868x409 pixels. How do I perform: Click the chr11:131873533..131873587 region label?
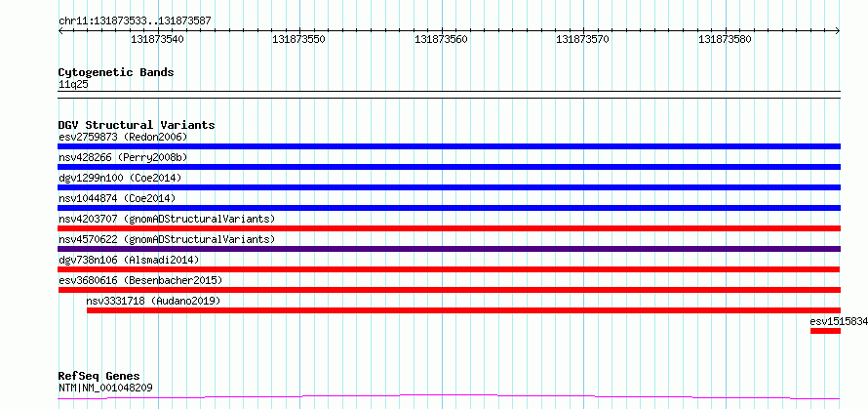click(135, 21)
